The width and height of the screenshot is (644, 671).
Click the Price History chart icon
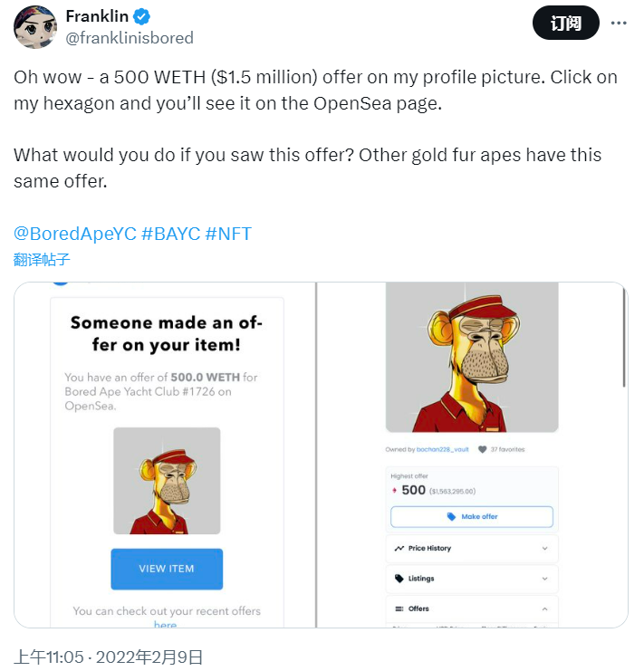point(399,549)
